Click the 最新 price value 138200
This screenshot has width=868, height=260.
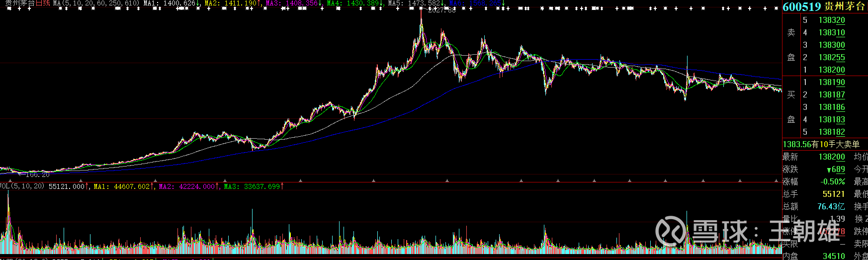tap(832, 157)
